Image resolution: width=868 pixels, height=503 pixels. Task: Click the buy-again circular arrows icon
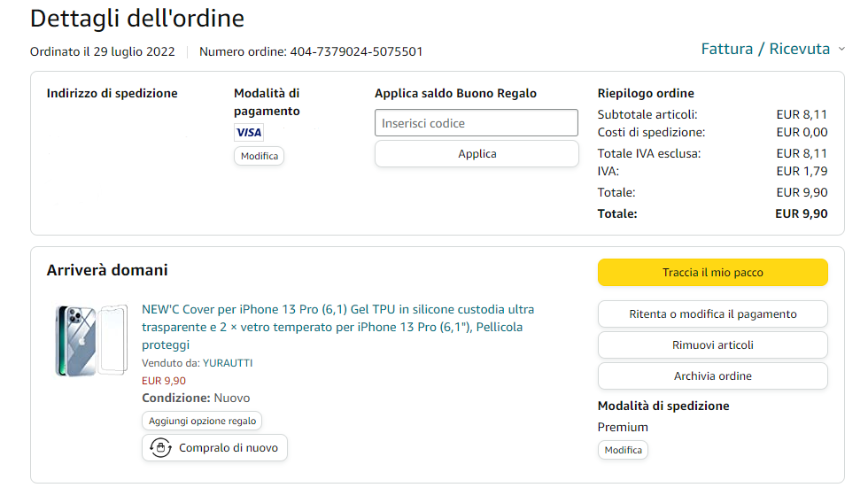pyautogui.click(x=160, y=447)
